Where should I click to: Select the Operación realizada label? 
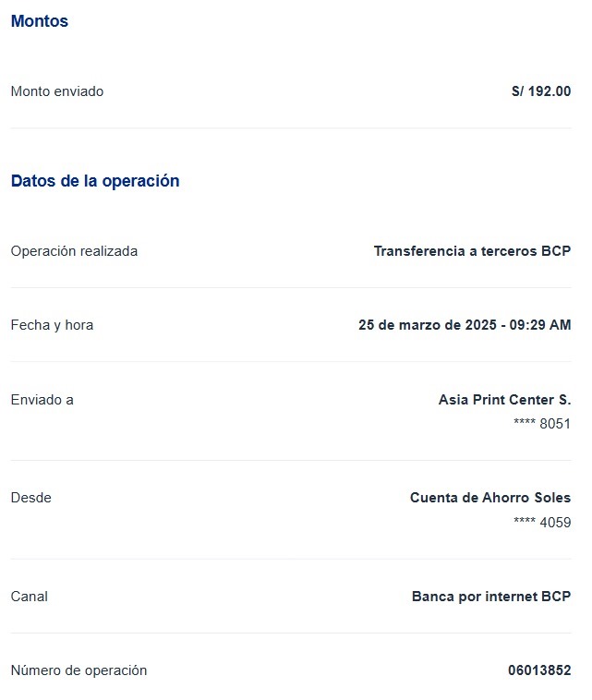pyautogui.click(x=74, y=251)
